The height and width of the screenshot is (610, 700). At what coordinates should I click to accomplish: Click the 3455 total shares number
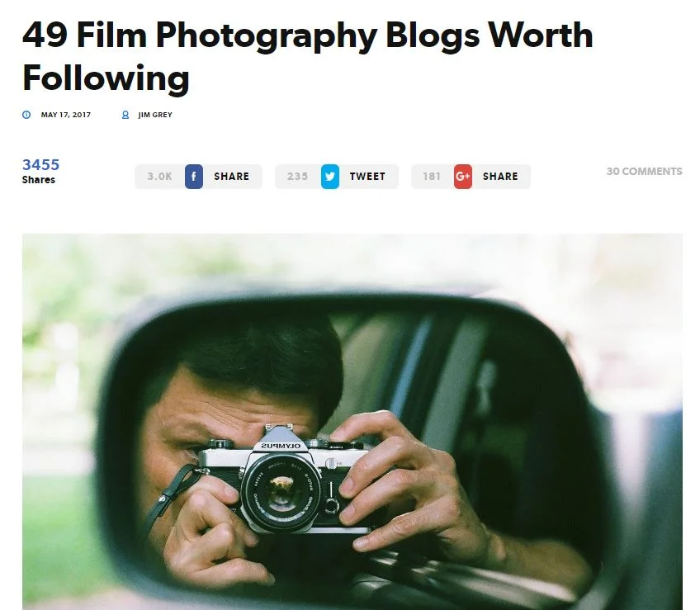click(40, 165)
